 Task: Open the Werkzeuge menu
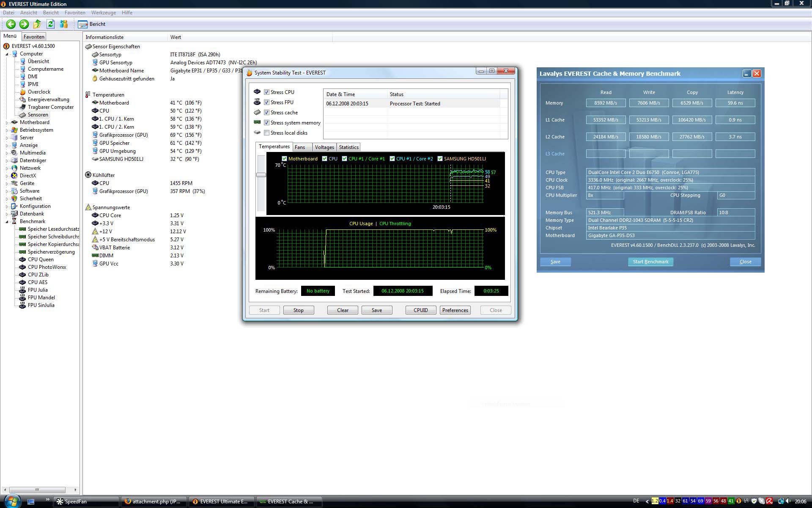click(x=103, y=13)
